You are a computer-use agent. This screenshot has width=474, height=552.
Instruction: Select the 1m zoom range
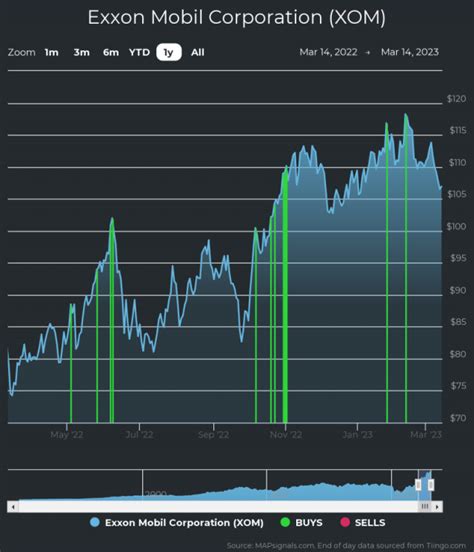click(51, 52)
